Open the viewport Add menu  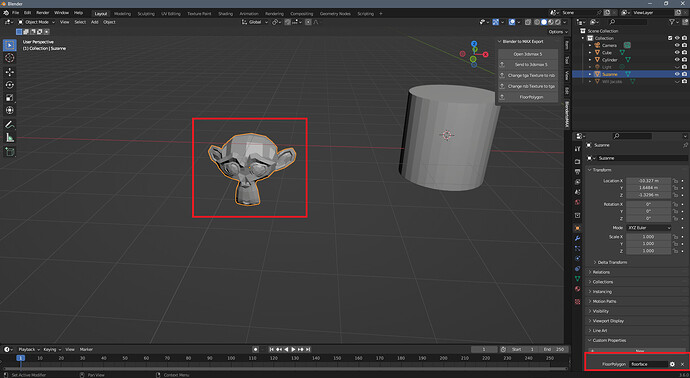tap(95, 22)
